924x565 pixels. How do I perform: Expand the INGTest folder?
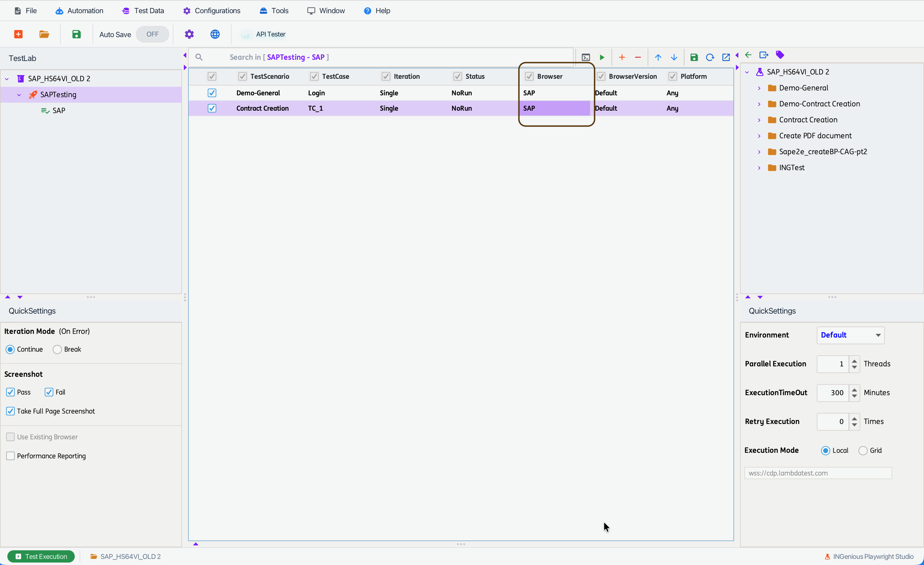759,168
